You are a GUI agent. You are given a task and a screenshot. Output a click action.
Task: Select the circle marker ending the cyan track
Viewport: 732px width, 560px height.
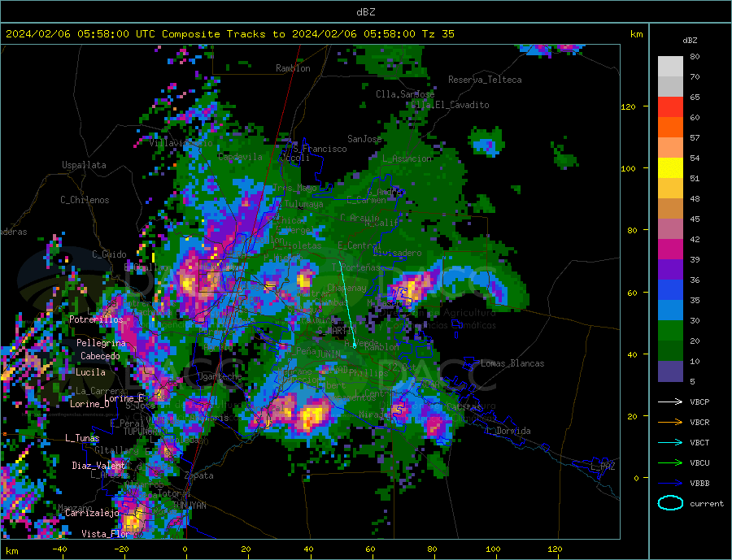(x=355, y=346)
